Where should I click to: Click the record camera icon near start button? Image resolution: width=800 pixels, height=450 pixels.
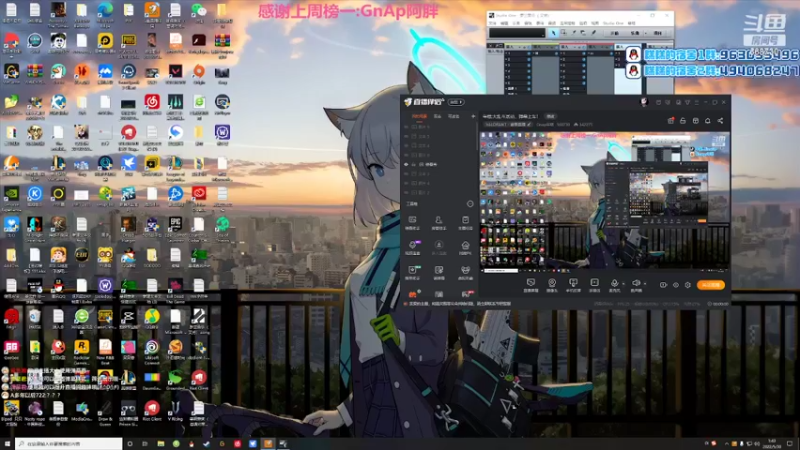coord(663,285)
